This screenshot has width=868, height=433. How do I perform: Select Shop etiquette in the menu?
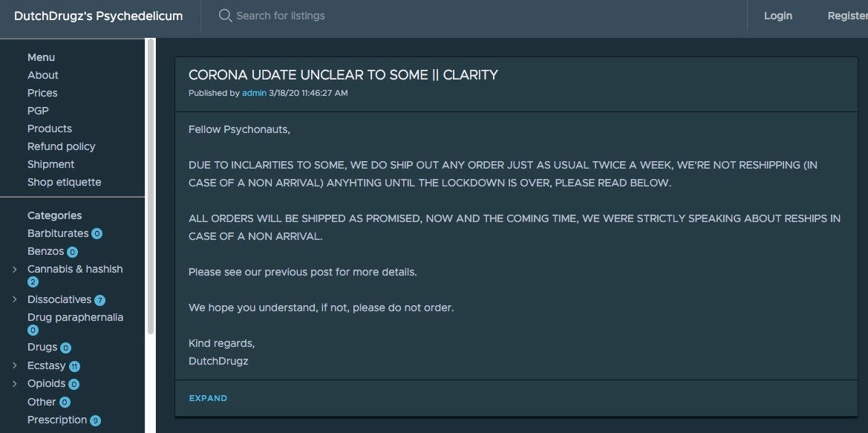65,182
